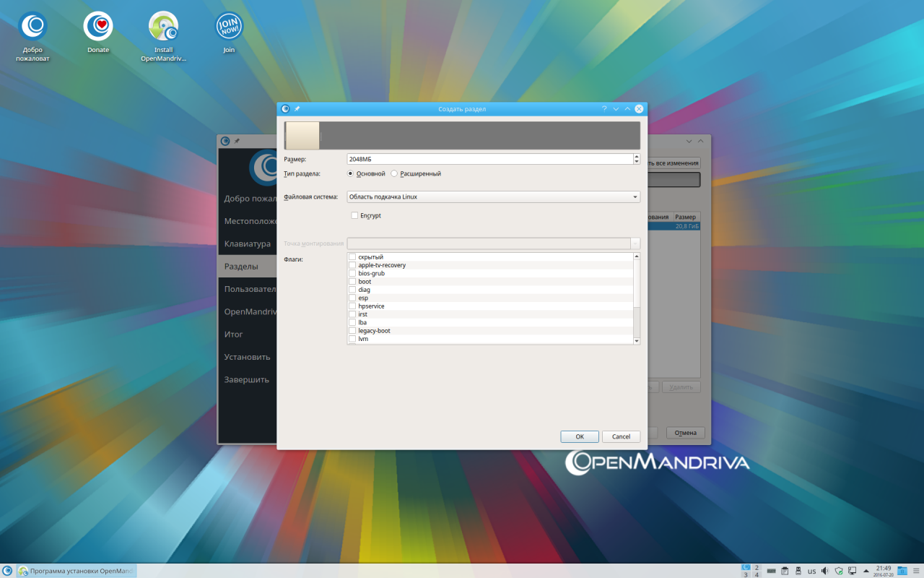
Task: Click the 21:49 clock in the panel
Action: [x=884, y=571]
